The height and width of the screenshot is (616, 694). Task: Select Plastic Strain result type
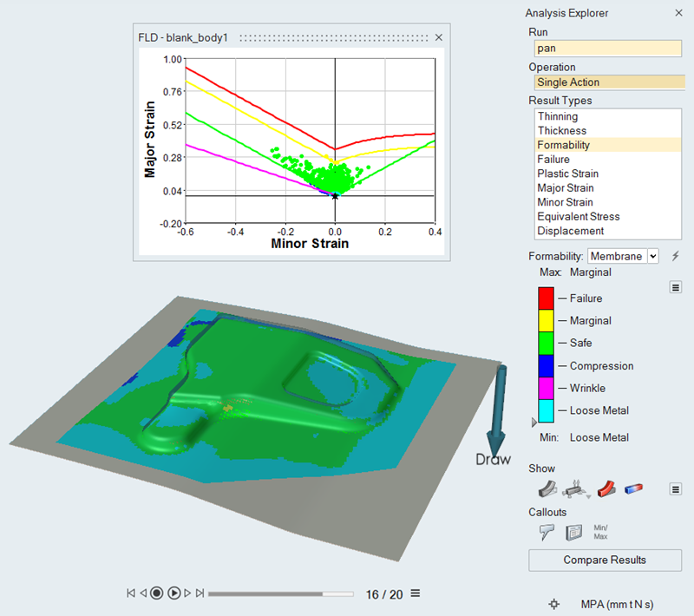567,174
